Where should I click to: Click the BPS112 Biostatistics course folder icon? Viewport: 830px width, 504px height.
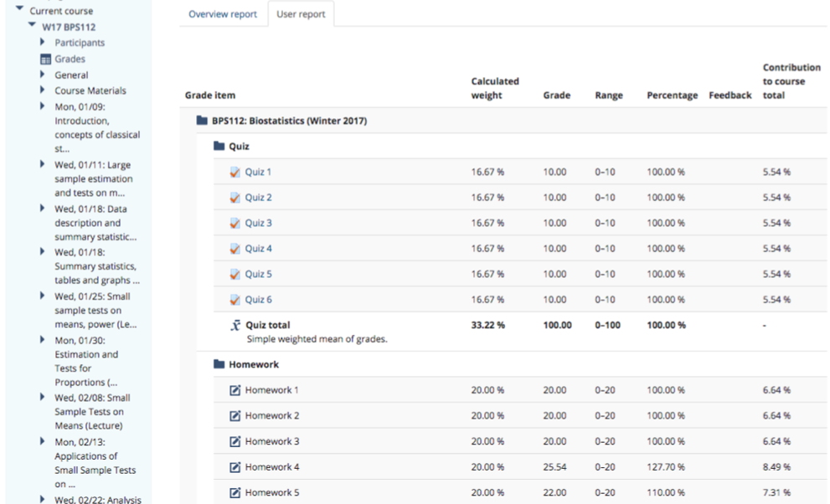pyautogui.click(x=202, y=121)
